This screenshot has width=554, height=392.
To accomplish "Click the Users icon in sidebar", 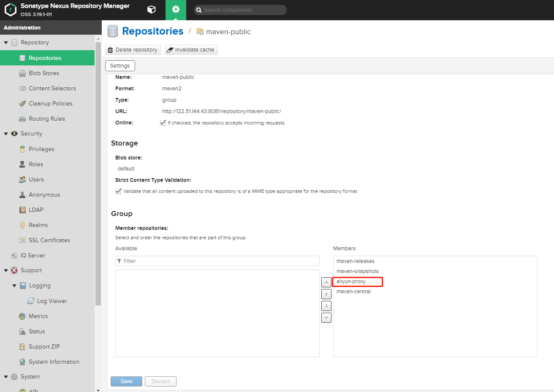I will point(22,179).
